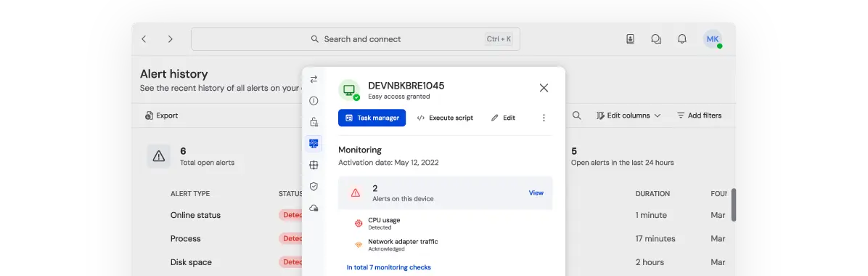Open the MK profile avatar
Image resolution: width=868 pixels, height=276 pixels.
coord(713,38)
